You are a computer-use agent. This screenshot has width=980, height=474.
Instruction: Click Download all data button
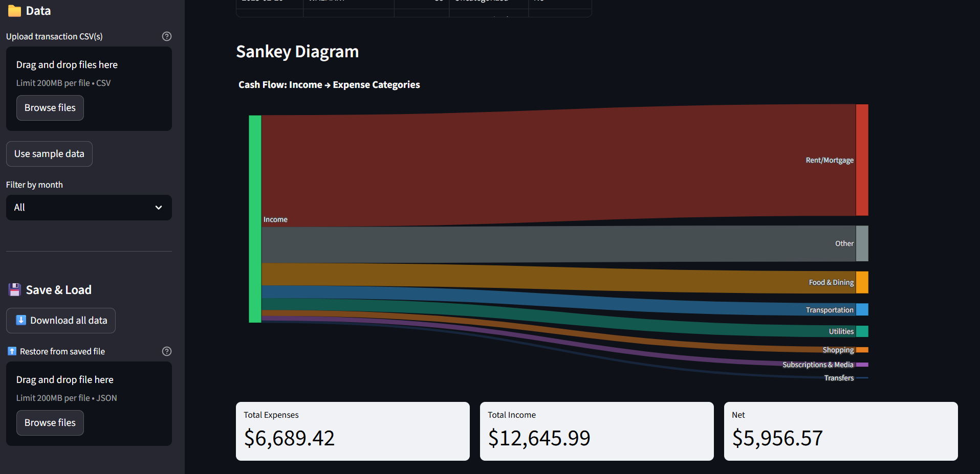61,321
